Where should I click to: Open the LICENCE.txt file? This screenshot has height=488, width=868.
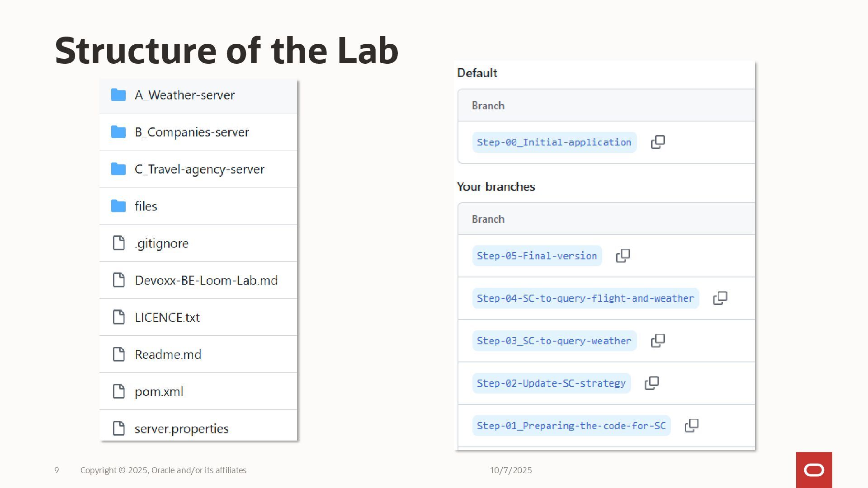[167, 317]
